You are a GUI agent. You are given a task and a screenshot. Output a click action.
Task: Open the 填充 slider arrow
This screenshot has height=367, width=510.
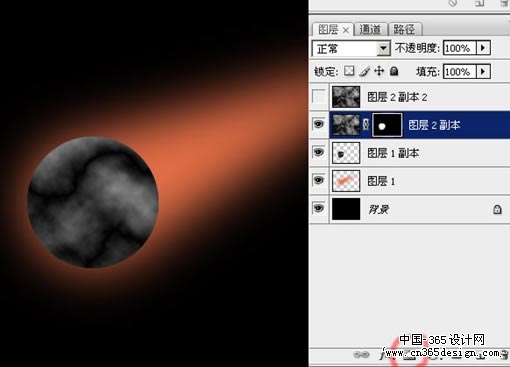(x=483, y=72)
